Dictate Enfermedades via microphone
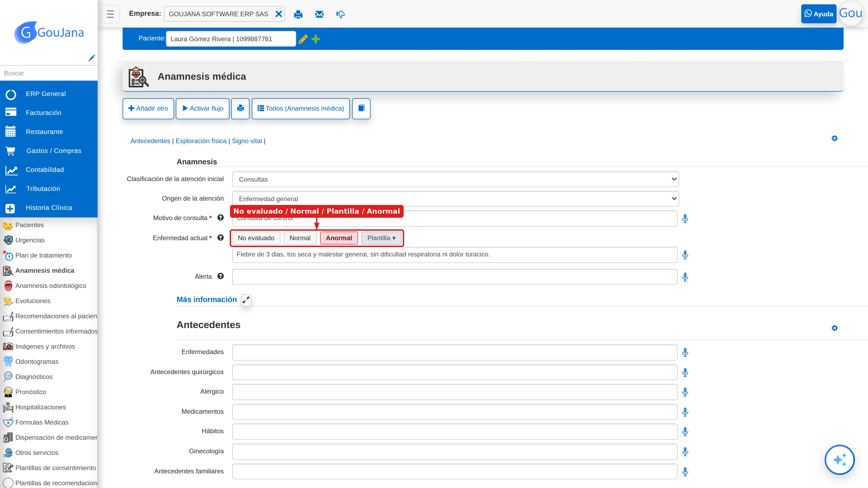This screenshot has width=868, height=488. pos(685,353)
